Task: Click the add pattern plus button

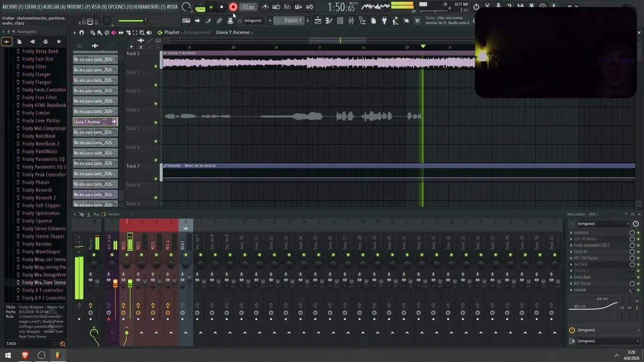Action: [x=306, y=21]
